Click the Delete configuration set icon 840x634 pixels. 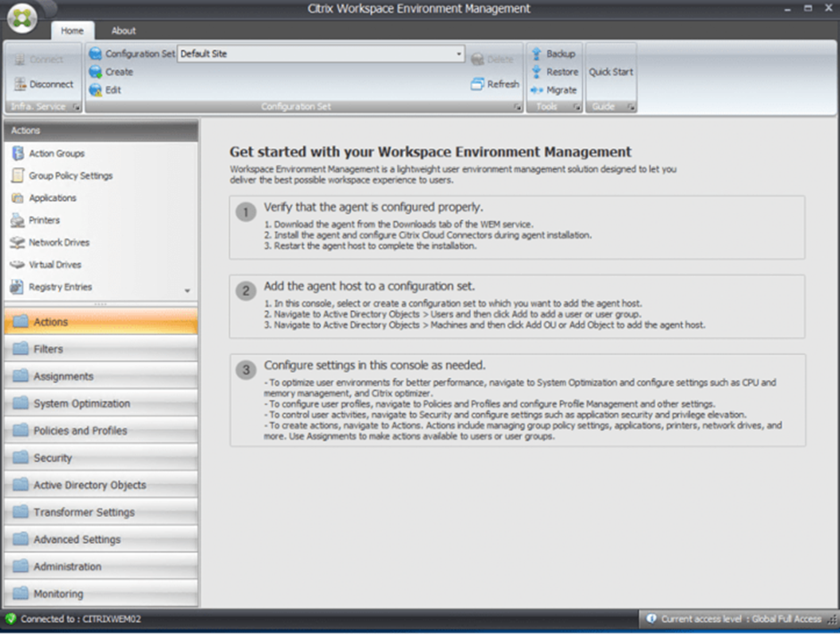(477, 60)
